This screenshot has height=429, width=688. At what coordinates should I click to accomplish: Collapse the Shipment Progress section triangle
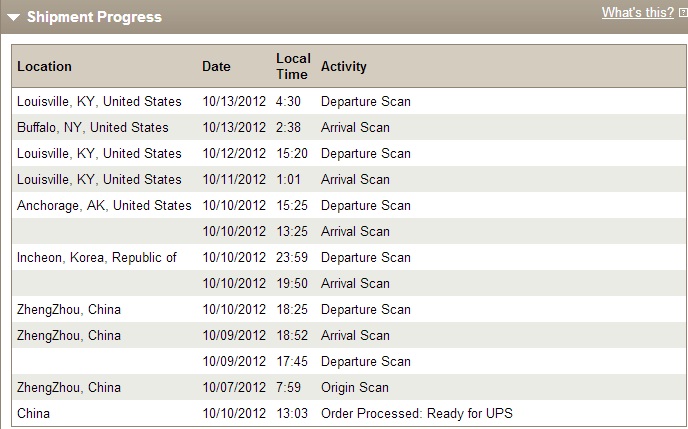click(x=14, y=18)
